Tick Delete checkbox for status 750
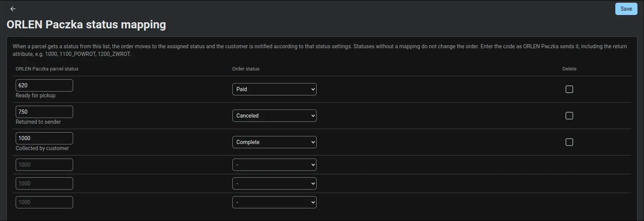This screenshot has width=644, height=221. pyautogui.click(x=569, y=116)
